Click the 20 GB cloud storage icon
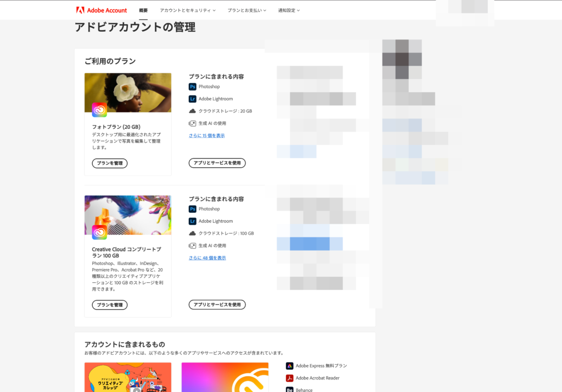The width and height of the screenshot is (562, 392). 193,111
